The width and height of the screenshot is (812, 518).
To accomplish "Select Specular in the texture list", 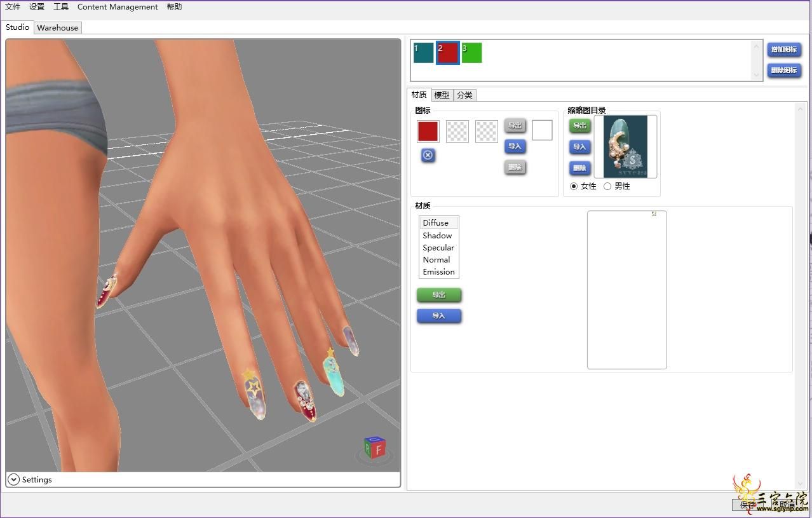I will click(x=438, y=248).
